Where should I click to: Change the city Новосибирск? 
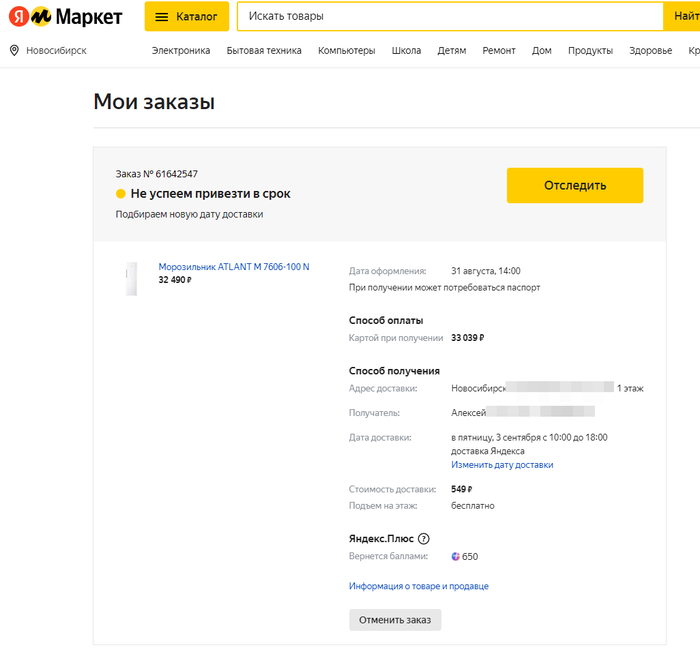click(x=56, y=50)
